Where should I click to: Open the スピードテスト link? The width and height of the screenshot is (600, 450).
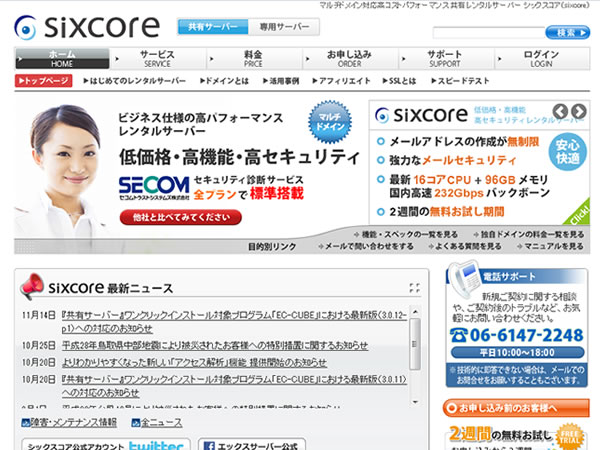[x=460, y=81]
